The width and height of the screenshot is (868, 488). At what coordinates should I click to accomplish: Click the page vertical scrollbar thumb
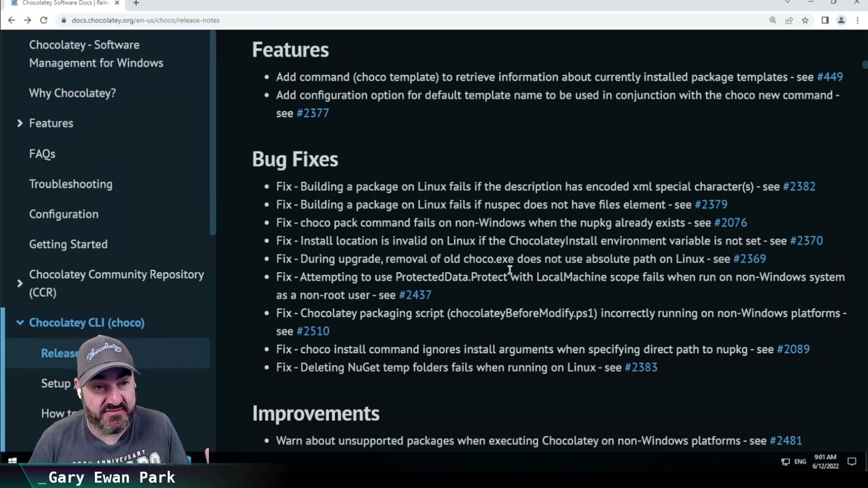point(865,64)
